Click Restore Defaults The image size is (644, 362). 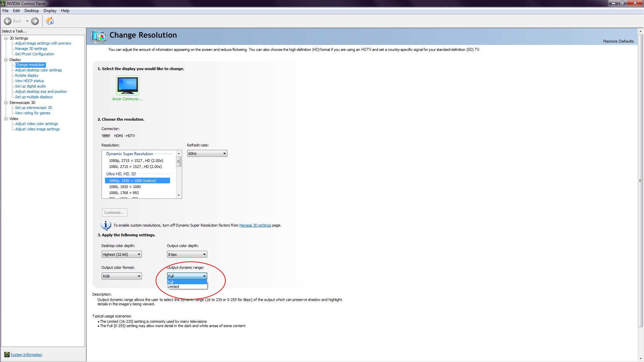618,41
